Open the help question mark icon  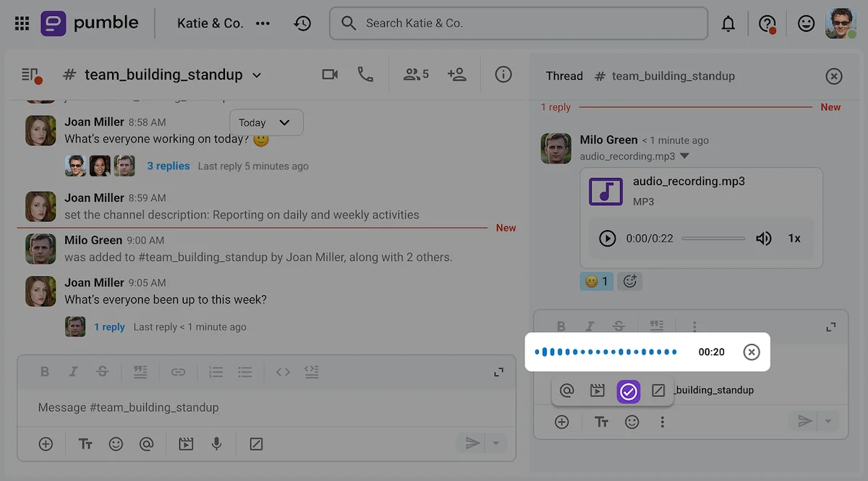(767, 24)
